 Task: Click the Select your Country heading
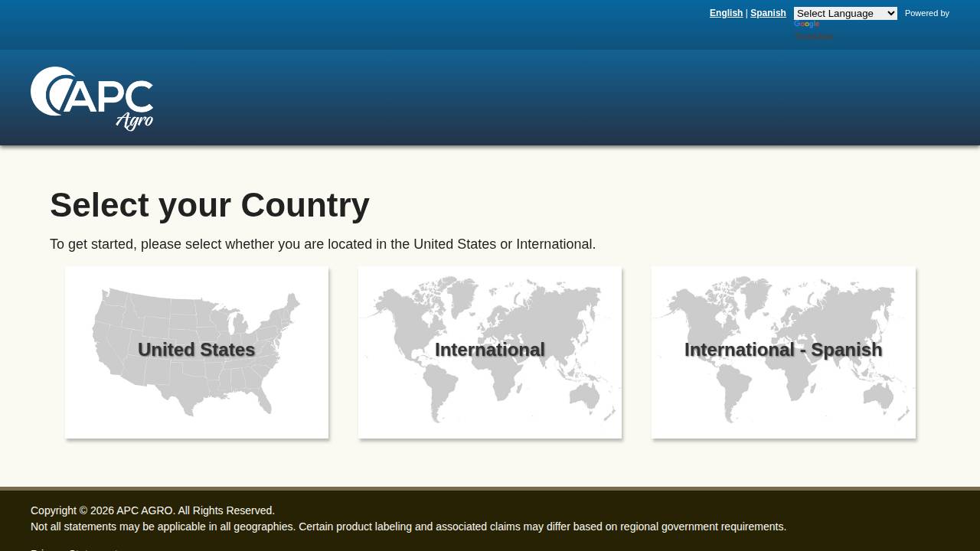pyautogui.click(x=209, y=205)
